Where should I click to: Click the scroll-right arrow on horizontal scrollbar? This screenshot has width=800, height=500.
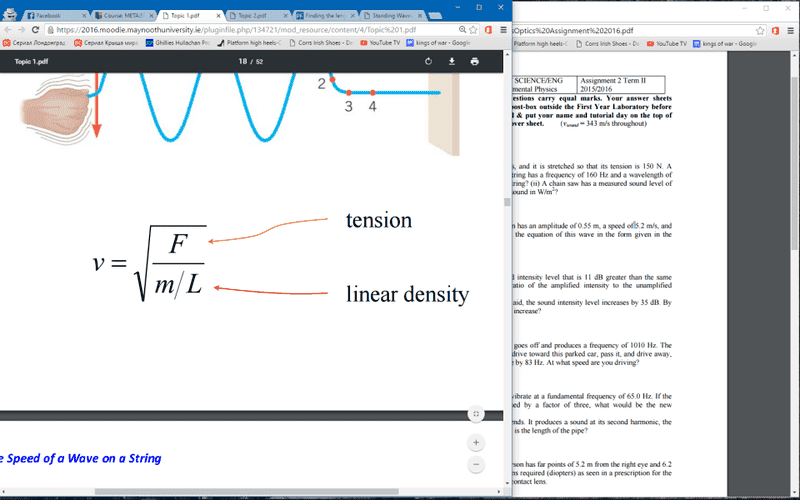[499, 492]
